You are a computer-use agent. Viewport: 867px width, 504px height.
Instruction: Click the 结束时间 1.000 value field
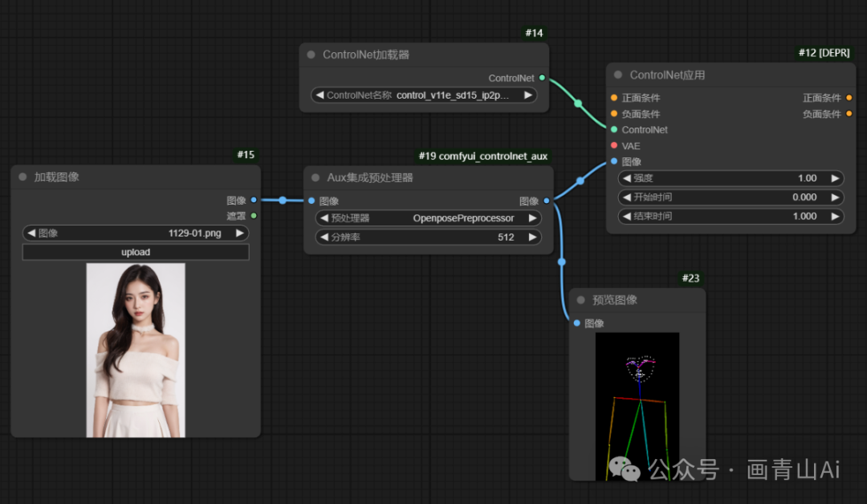[x=731, y=216]
